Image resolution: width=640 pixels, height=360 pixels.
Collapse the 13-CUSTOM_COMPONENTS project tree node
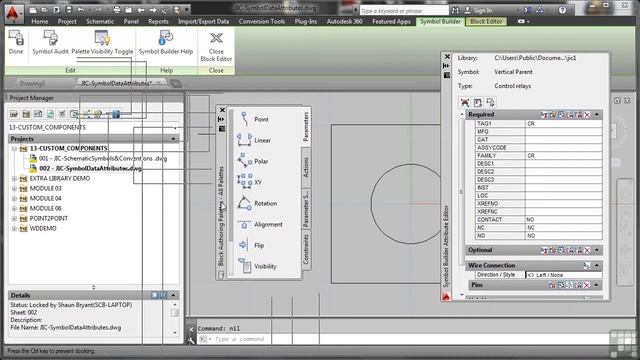(x=14, y=149)
